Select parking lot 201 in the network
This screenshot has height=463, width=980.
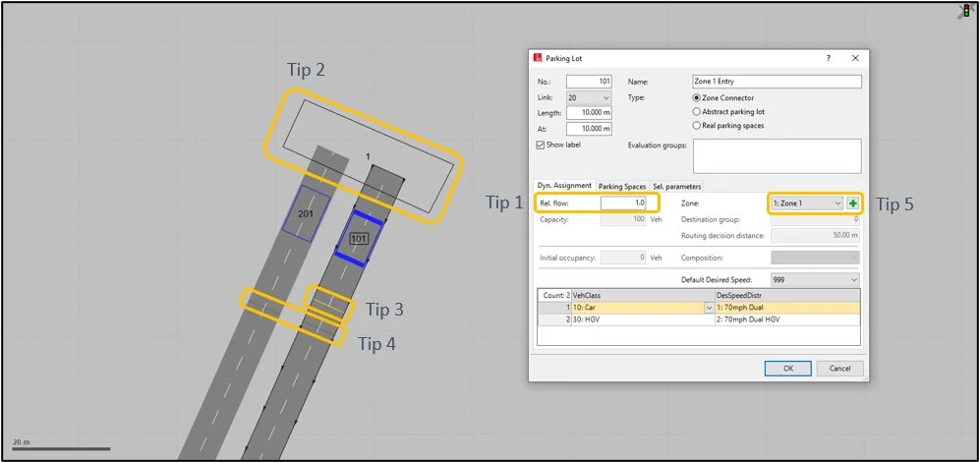(306, 213)
